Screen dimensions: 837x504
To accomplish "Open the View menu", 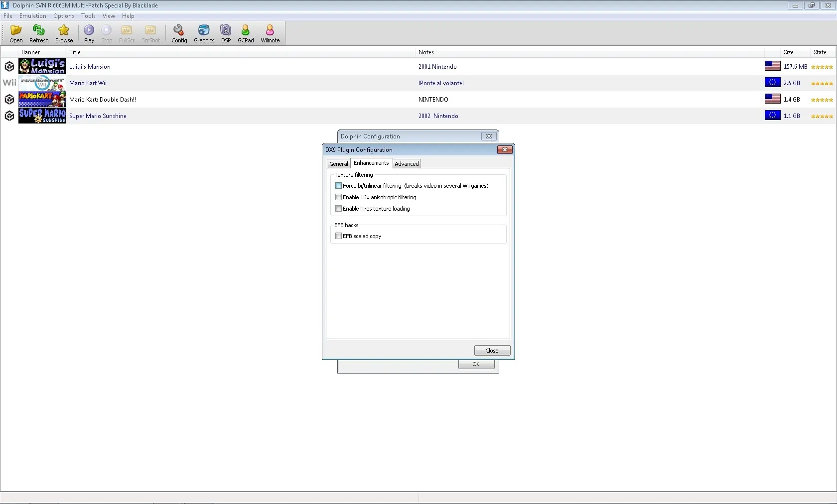I will [x=109, y=16].
